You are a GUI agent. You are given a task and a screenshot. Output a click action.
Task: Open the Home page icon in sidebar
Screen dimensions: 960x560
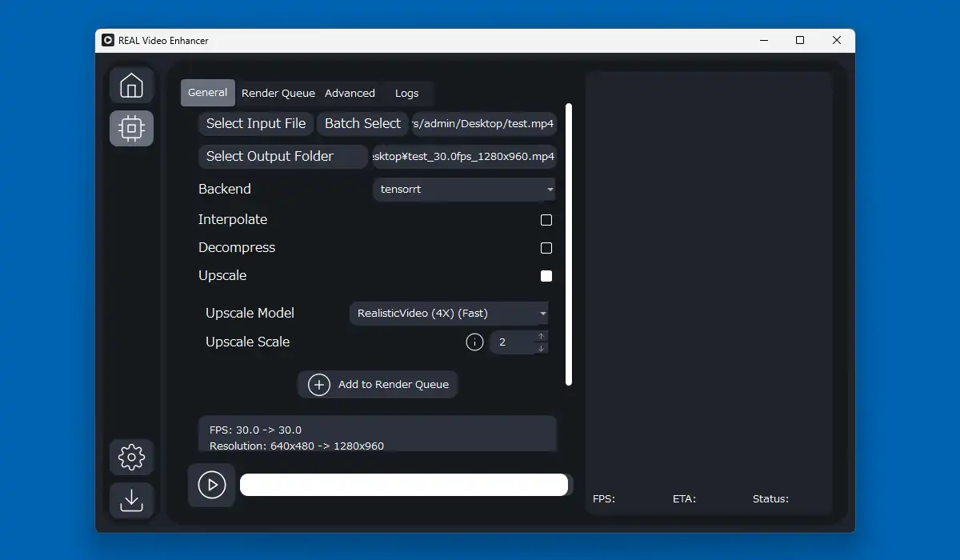(131, 85)
